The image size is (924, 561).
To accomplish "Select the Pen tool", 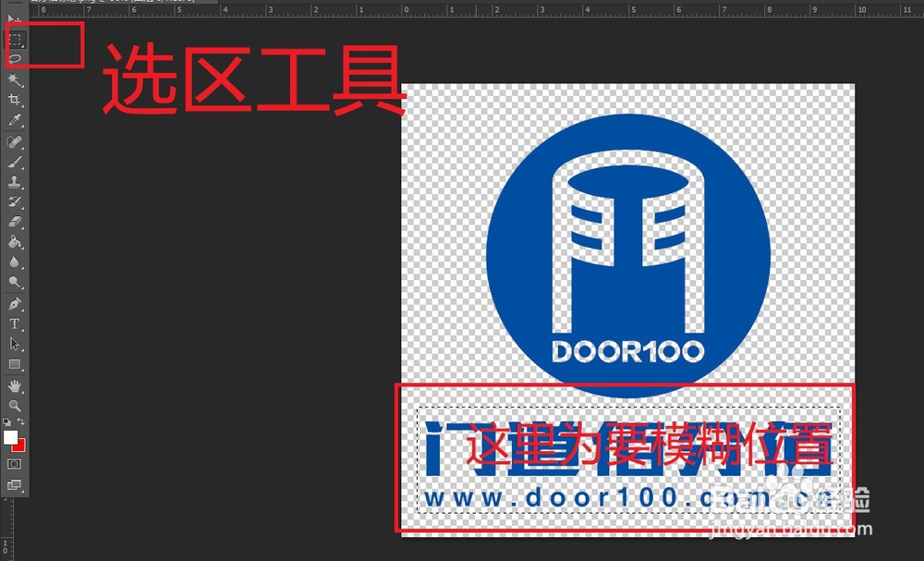I will 15,304.
